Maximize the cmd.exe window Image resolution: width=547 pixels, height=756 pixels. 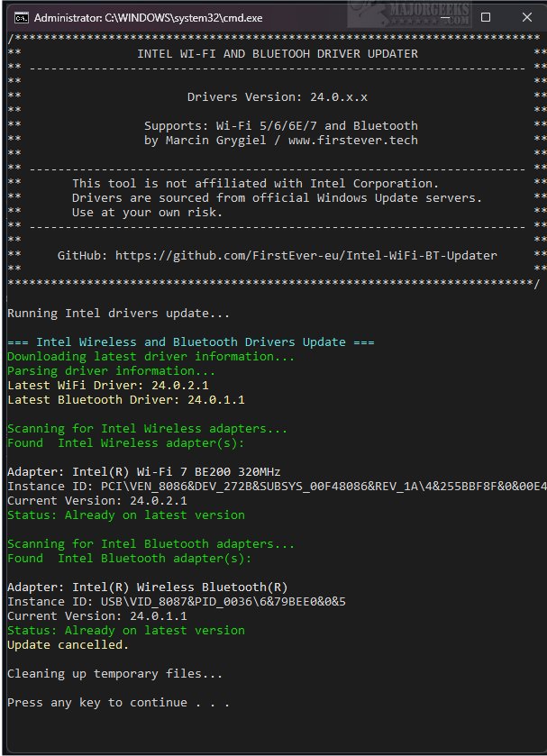tap(486, 17)
